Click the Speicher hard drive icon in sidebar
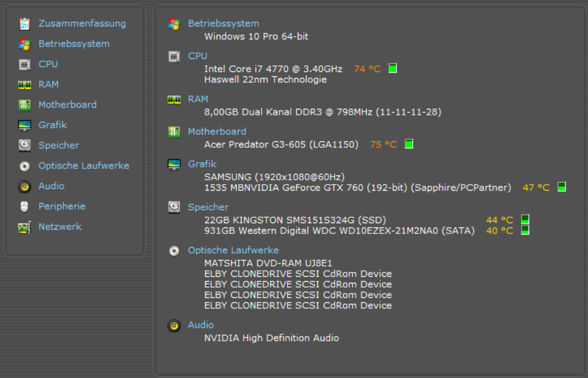 click(25, 146)
